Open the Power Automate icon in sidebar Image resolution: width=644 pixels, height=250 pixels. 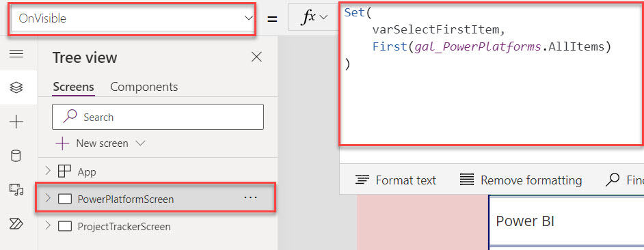[x=16, y=223]
